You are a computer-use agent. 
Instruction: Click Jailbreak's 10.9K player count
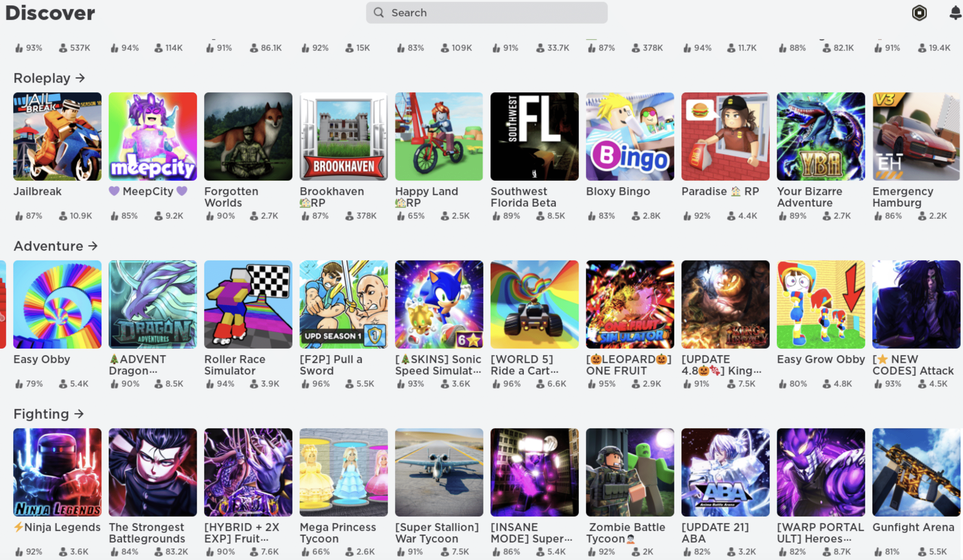(76, 216)
